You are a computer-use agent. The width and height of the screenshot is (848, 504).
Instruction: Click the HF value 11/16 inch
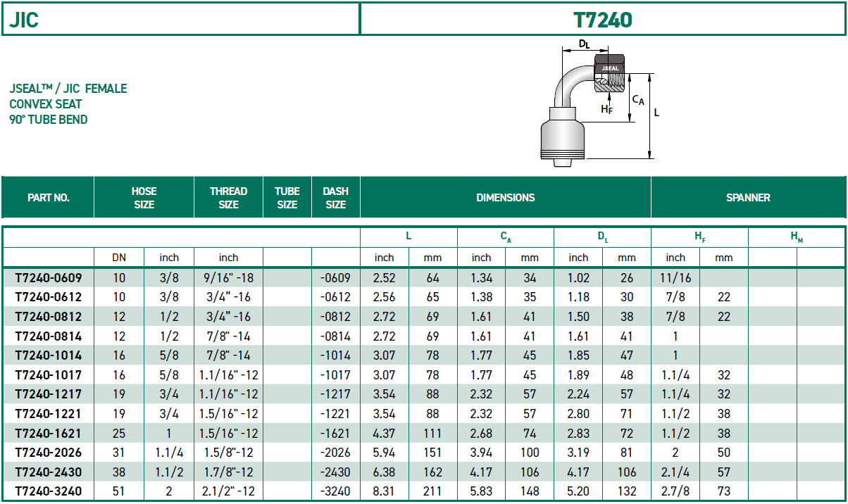pos(675,278)
